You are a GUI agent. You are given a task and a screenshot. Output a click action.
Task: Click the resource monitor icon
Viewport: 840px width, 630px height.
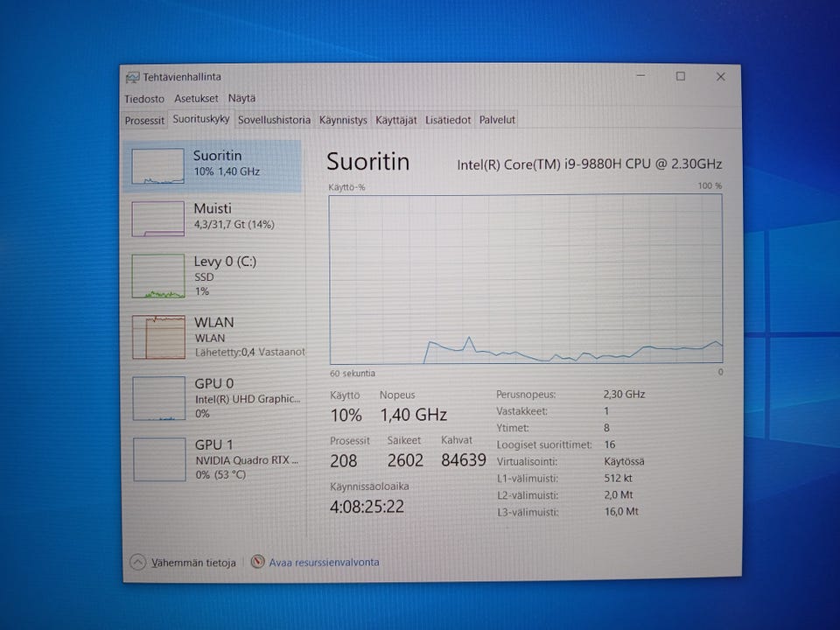tap(257, 562)
